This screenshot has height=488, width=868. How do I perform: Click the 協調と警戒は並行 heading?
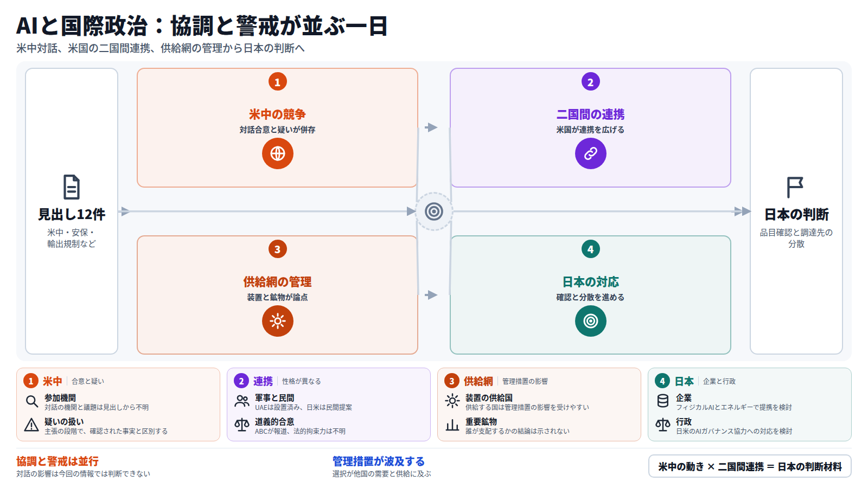(x=58, y=461)
